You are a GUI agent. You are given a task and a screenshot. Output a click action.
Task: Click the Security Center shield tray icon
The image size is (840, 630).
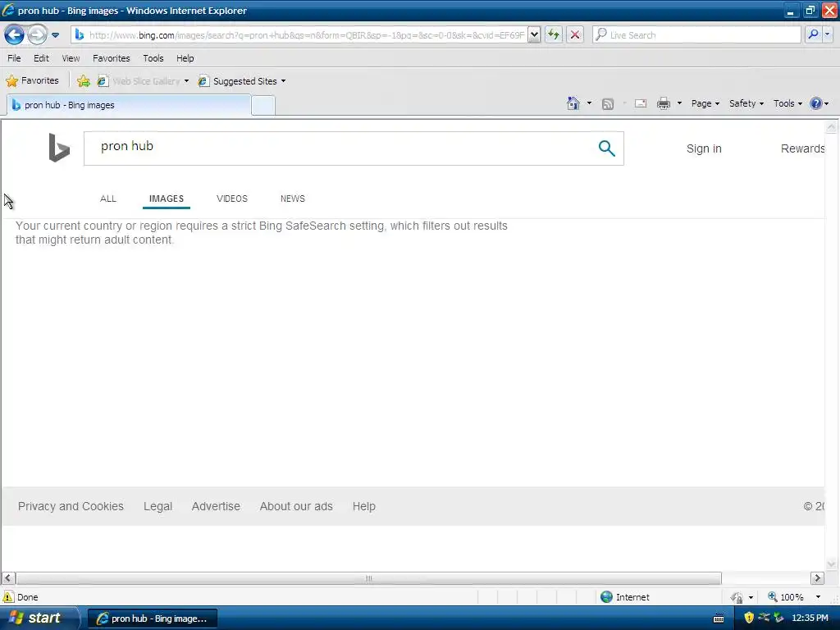(749, 618)
